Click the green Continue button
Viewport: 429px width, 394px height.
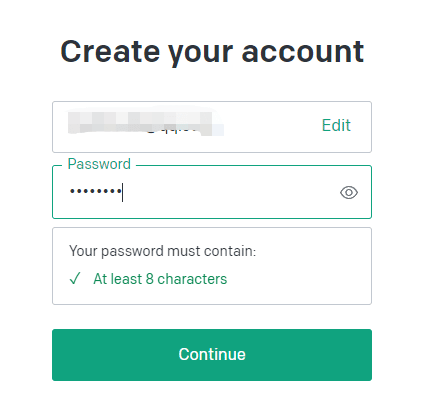(212, 355)
